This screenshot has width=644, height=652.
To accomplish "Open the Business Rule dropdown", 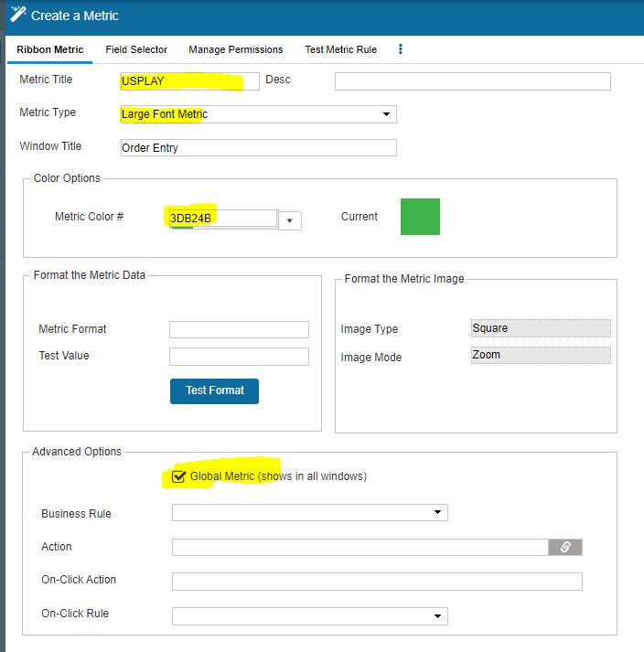I will [x=309, y=513].
